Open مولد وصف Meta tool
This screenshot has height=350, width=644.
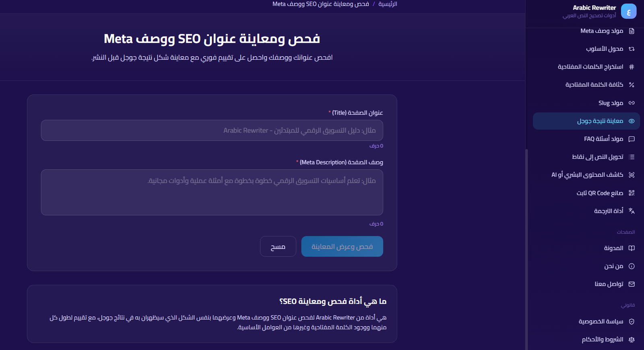(x=586, y=31)
